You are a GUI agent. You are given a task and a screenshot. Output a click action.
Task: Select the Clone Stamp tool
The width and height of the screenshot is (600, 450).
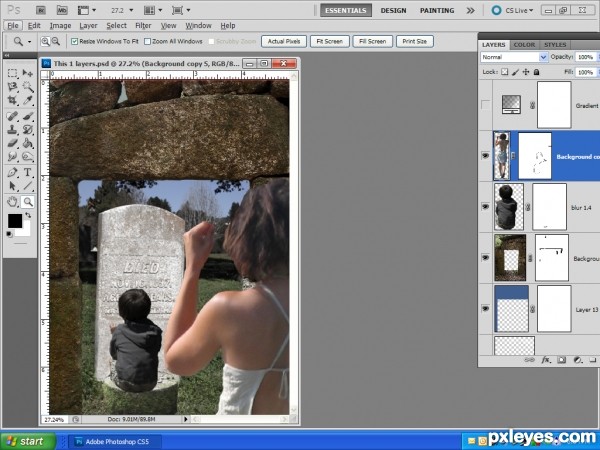click(x=12, y=129)
